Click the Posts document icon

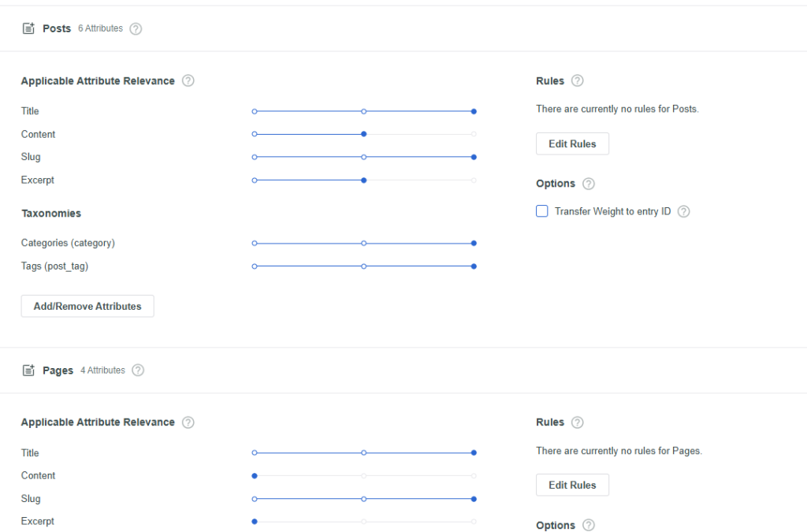tap(28, 28)
